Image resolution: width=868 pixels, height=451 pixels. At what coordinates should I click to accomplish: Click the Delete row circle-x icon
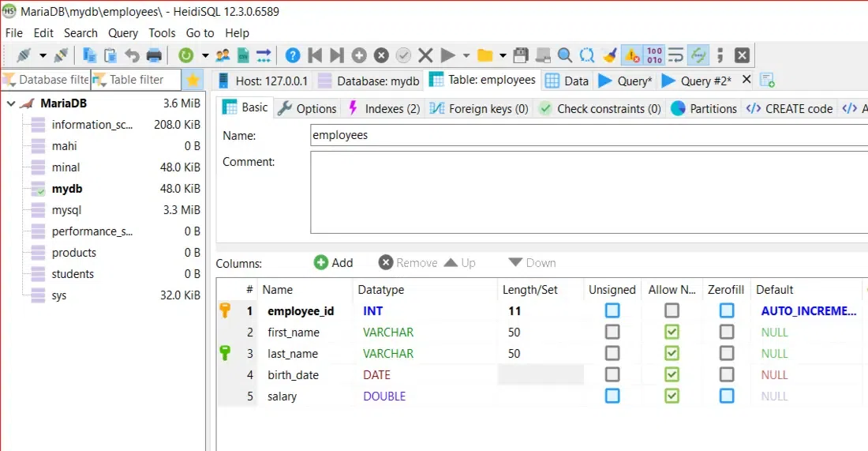tap(381, 55)
